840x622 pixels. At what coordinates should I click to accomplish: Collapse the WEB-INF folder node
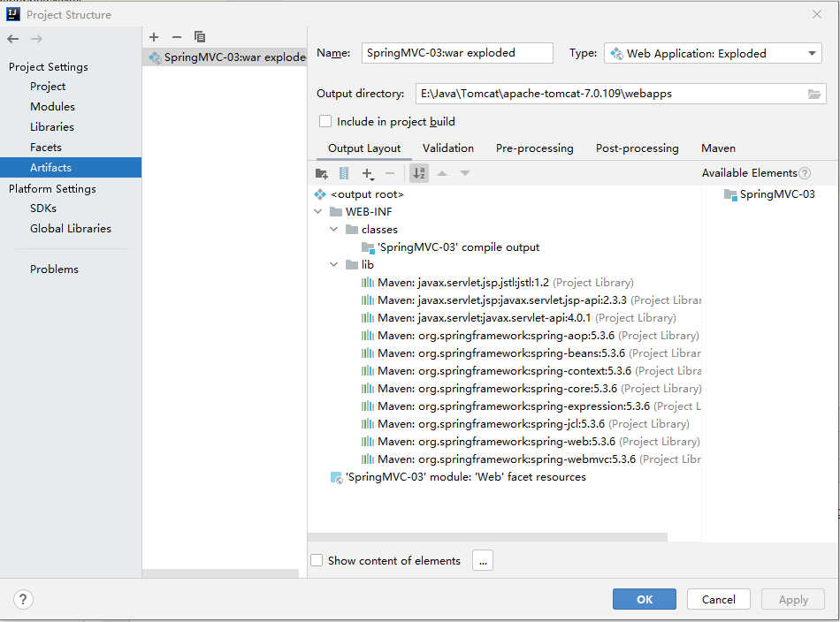pos(318,212)
